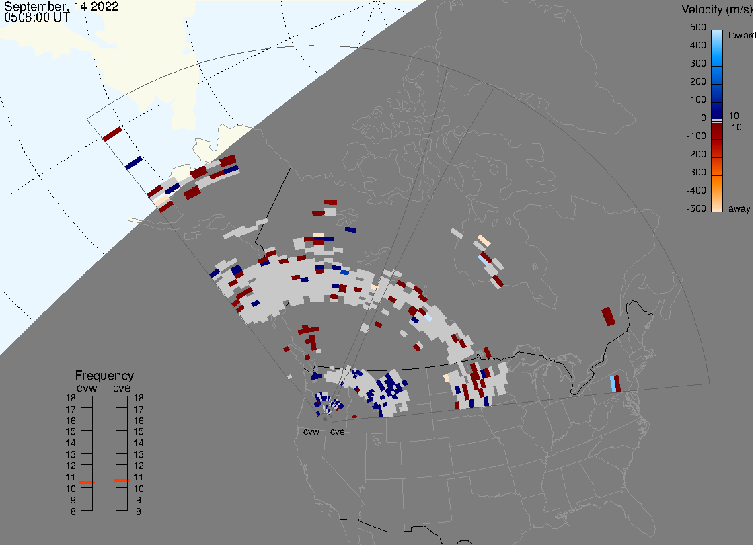Click the -300 tick label on the velocity scale
756x545 pixels.
click(696, 172)
